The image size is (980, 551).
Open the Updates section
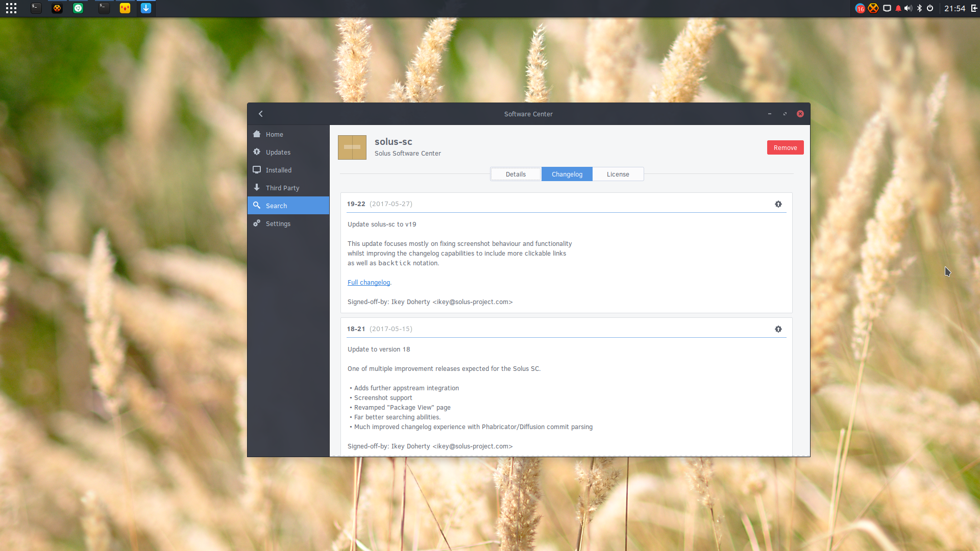[x=288, y=152]
